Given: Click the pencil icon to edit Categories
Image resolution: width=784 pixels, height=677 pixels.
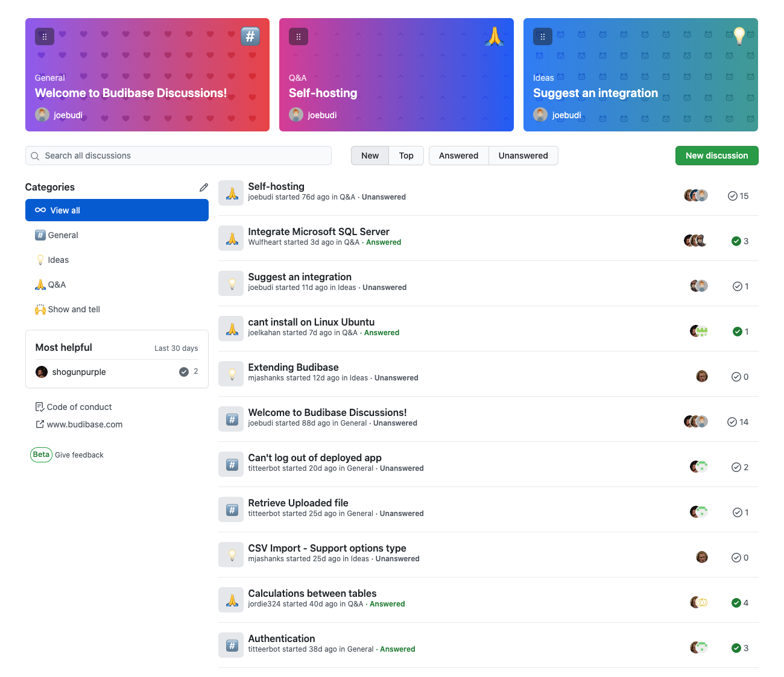Looking at the screenshot, I should (204, 187).
